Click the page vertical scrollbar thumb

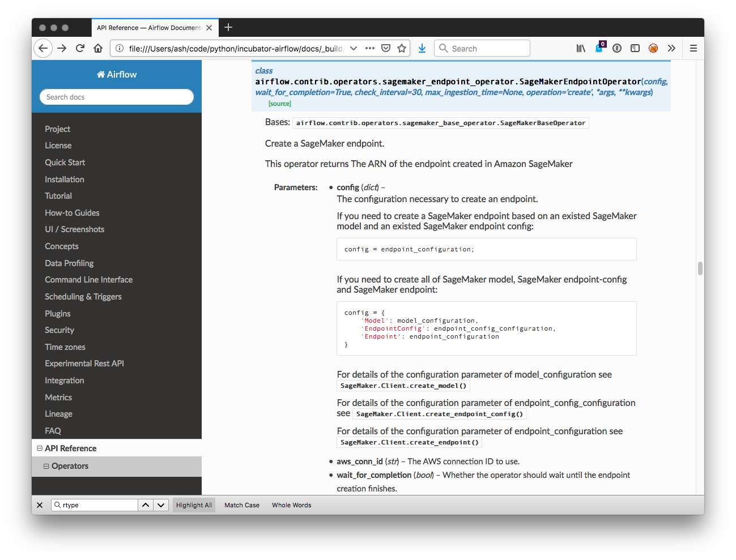click(700, 268)
